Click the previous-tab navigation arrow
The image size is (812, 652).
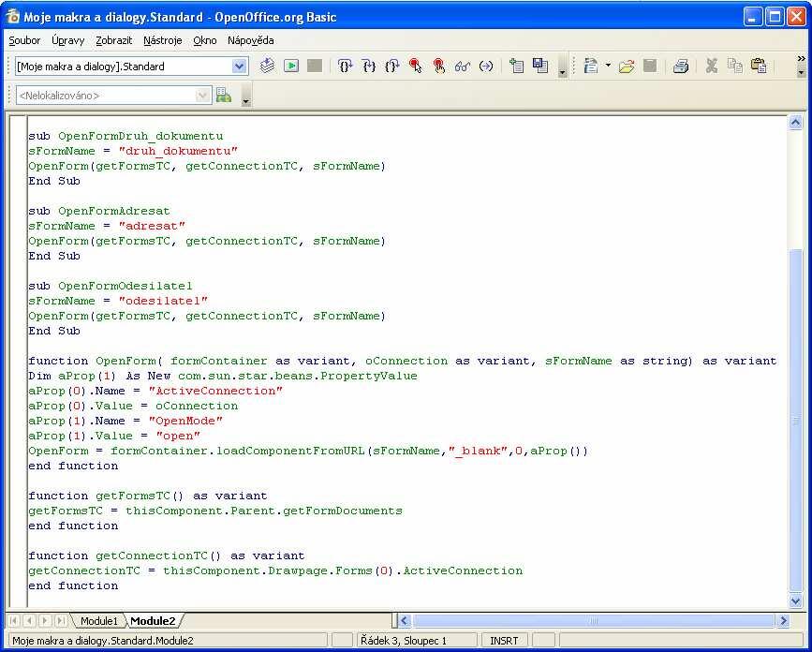tap(30, 620)
